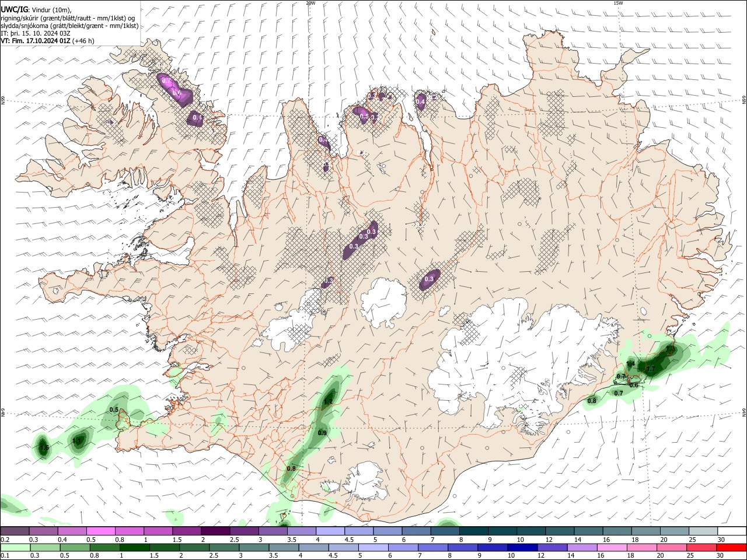Pick the red-pink 25 mm rain swatch
Viewport: 747px width, 560px height.
[x=701, y=547]
